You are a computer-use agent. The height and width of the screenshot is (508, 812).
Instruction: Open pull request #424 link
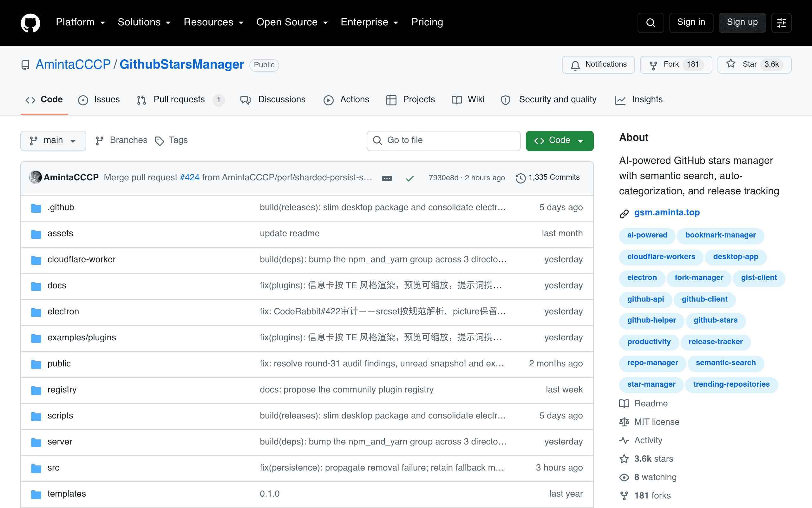click(x=190, y=177)
